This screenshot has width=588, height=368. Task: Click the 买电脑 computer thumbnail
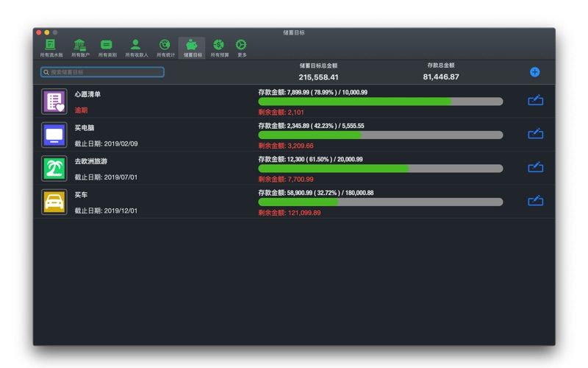[54, 135]
